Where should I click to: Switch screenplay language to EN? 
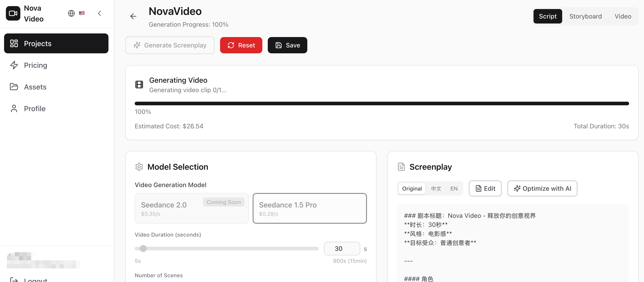pos(454,188)
